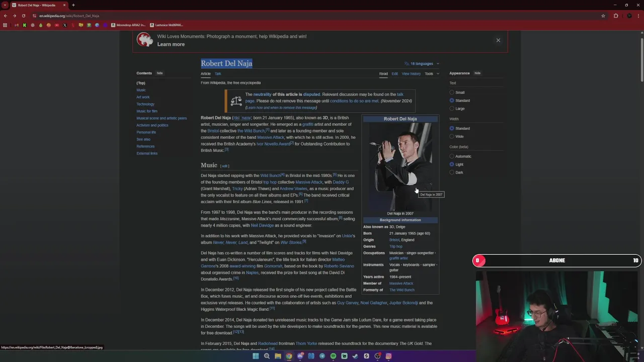The image size is (644, 362).
Task: Select Automatic color mode
Action: pyautogui.click(x=452, y=156)
